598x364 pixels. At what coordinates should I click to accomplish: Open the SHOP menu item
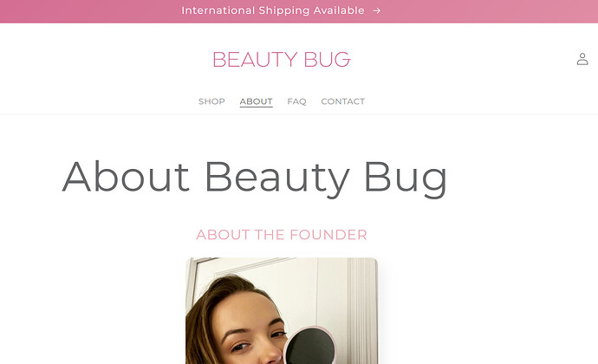point(211,101)
